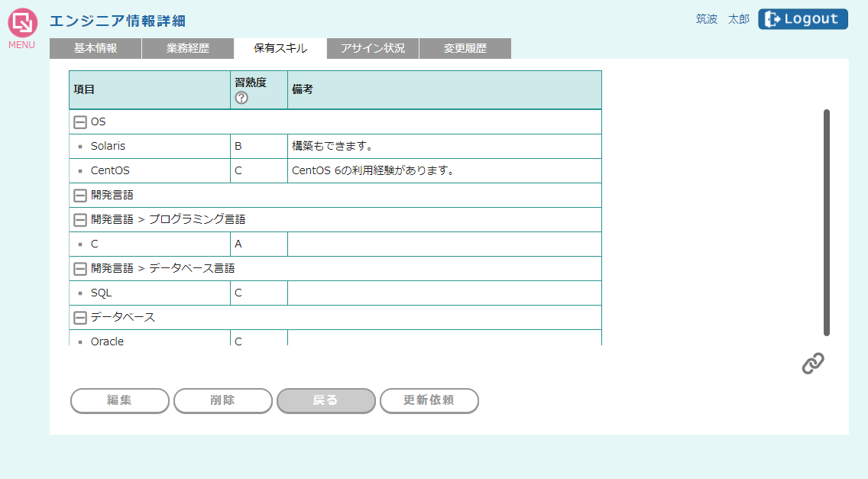The width and height of the screenshot is (868, 479).
Task: Click the 削除 button
Action: coord(222,400)
